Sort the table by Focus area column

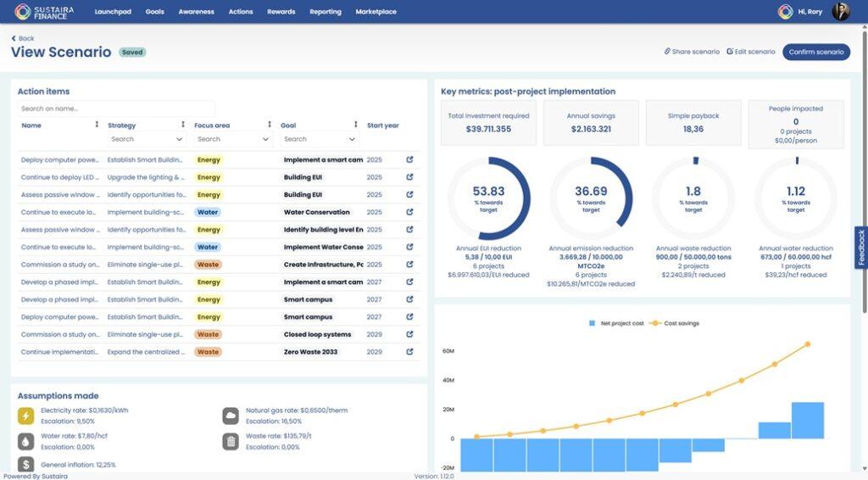tap(270, 126)
